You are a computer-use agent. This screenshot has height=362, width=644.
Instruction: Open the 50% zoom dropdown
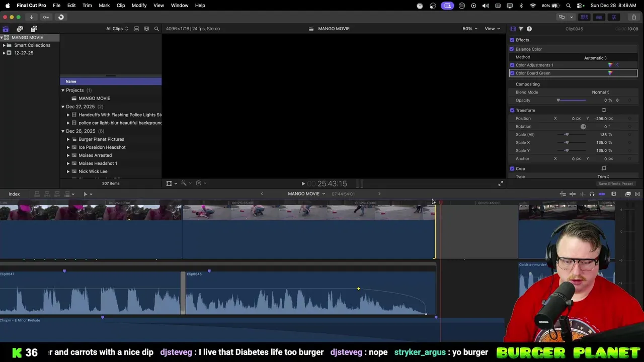coord(470,29)
